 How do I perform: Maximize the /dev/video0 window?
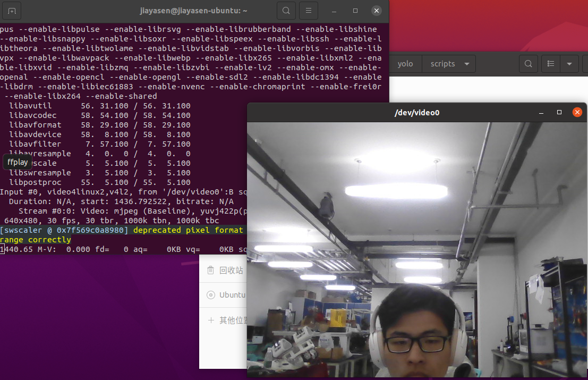(559, 113)
